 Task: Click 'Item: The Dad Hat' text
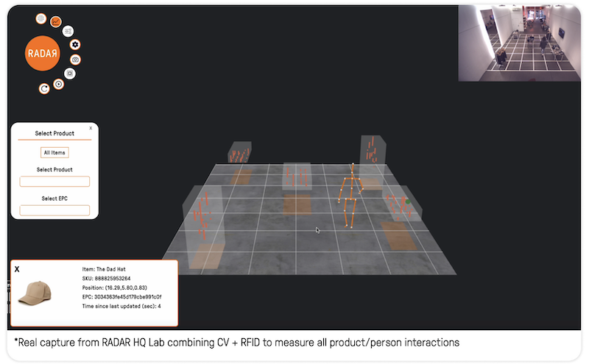tap(104, 269)
